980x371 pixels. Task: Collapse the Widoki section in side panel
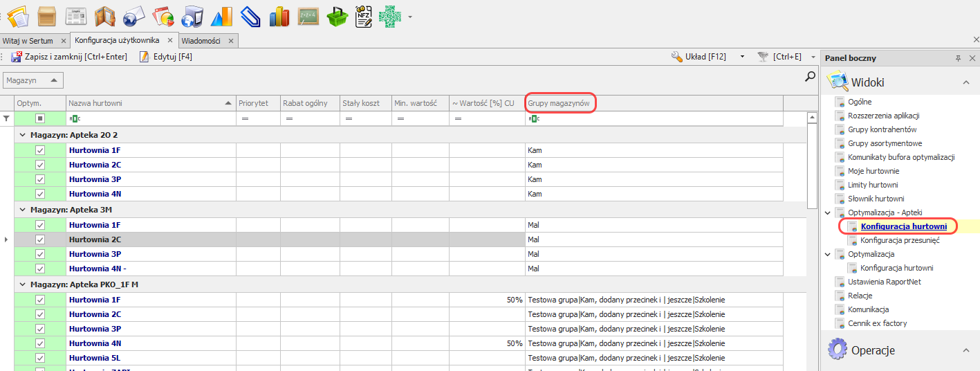point(965,82)
